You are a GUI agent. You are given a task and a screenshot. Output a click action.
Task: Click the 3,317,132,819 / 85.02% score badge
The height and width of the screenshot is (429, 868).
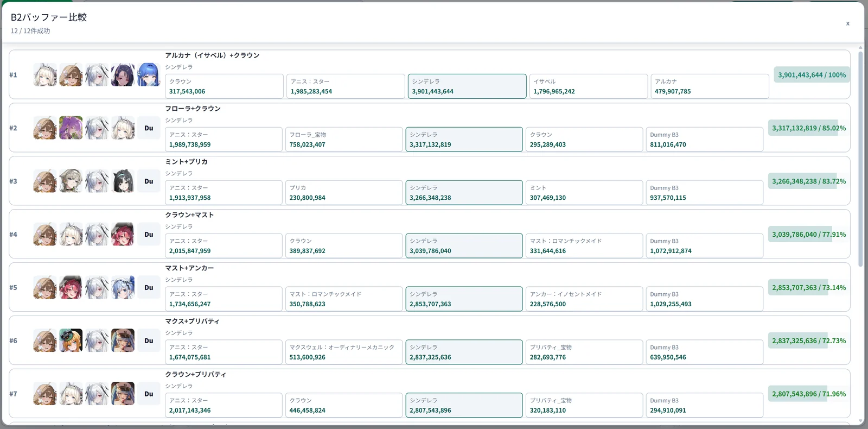(x=809, y=128)
